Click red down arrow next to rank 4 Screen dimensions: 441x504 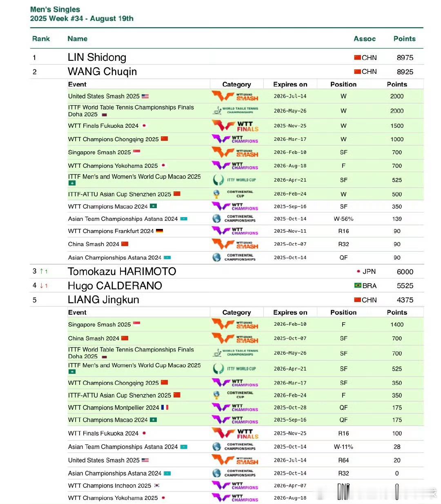click(x=41, y=285)
